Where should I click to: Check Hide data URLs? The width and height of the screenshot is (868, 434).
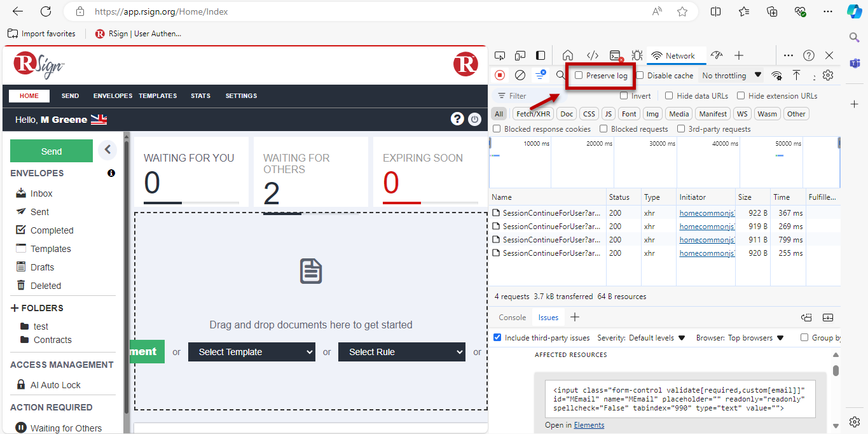669,95
